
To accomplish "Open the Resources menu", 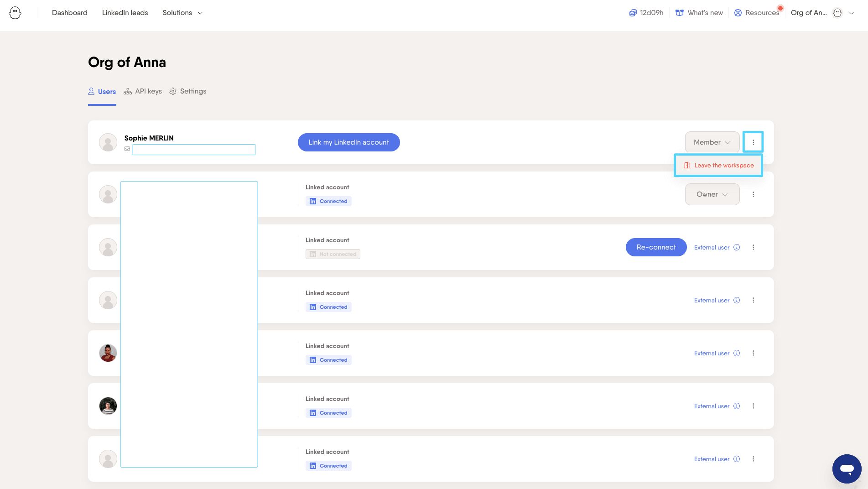I will coord(757,13).
